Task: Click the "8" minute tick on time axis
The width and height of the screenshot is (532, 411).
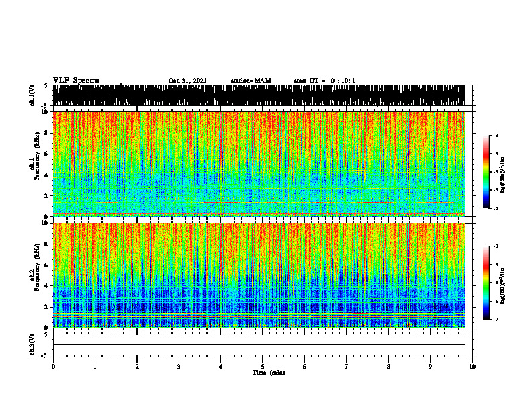Action: [x=388, y=367]
